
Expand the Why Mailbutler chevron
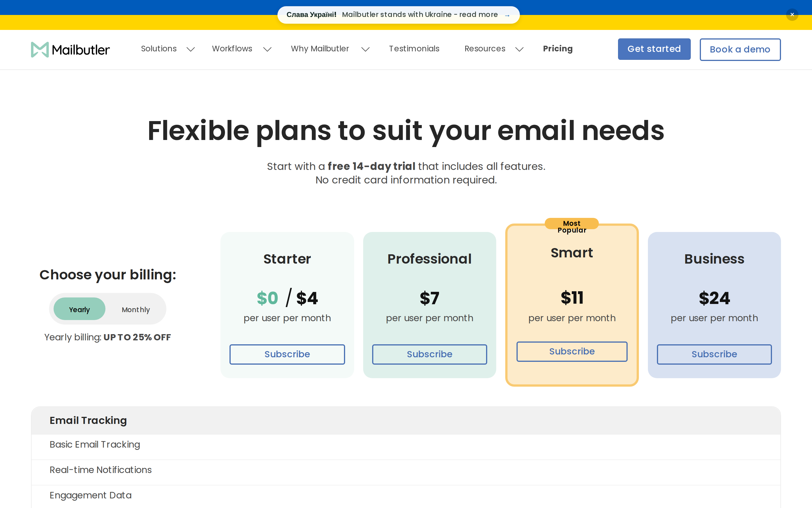point(365,49)
